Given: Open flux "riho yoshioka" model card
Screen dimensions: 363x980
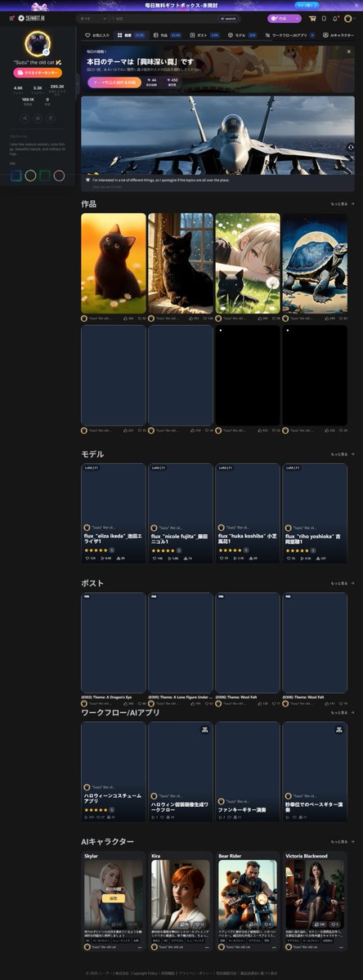Looking at the screenshot, I should pos(315,513).
